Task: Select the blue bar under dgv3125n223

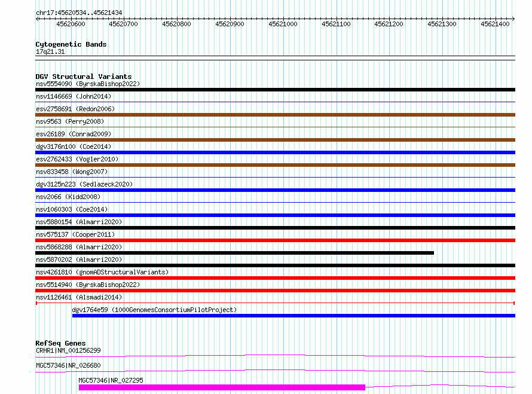Action: pos(275,190)
